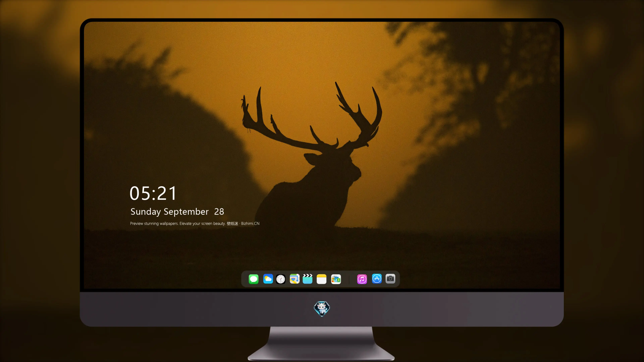
Task: Click the 'Preview stunning wallpapers' caption text
Action: [x=195, y=223]
